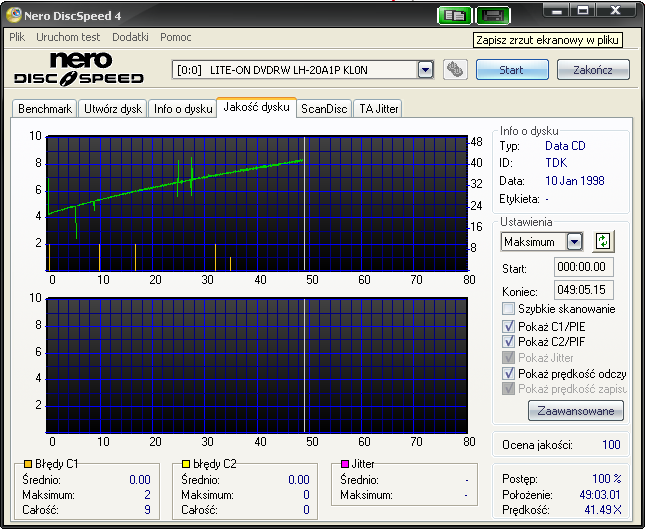
Task: Open the Dodatki menu
Action: tap(130, 37)
